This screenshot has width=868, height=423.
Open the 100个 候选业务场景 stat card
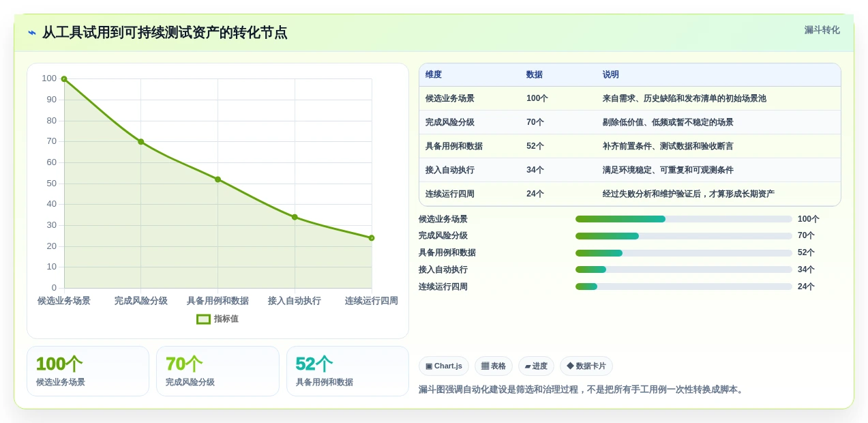click(x=88, y=371)
